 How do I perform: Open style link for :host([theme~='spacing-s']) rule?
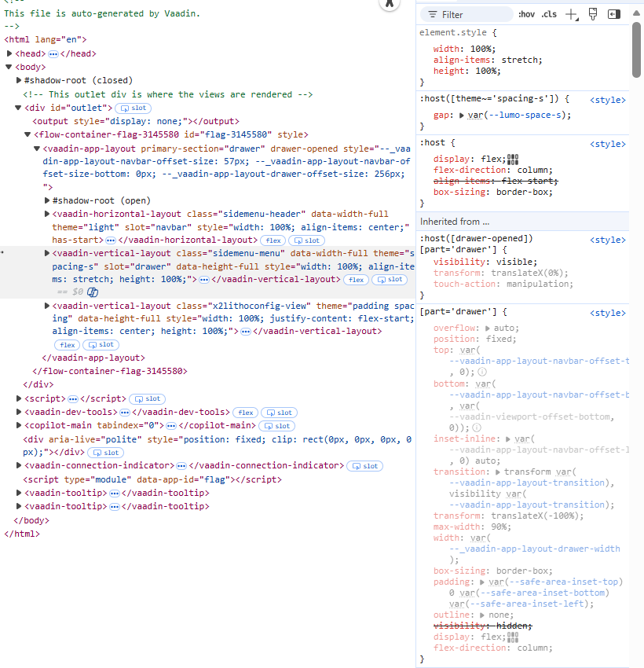[x=608, y=100]
